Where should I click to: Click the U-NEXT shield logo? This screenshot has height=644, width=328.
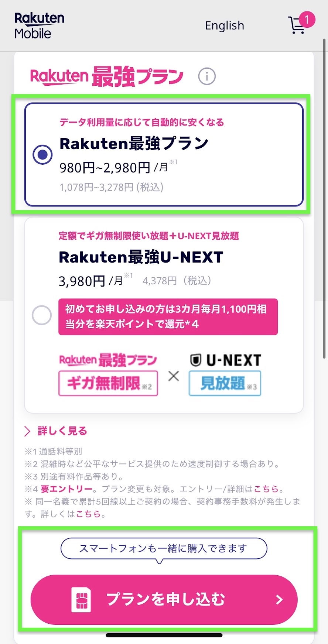(195, 360)
